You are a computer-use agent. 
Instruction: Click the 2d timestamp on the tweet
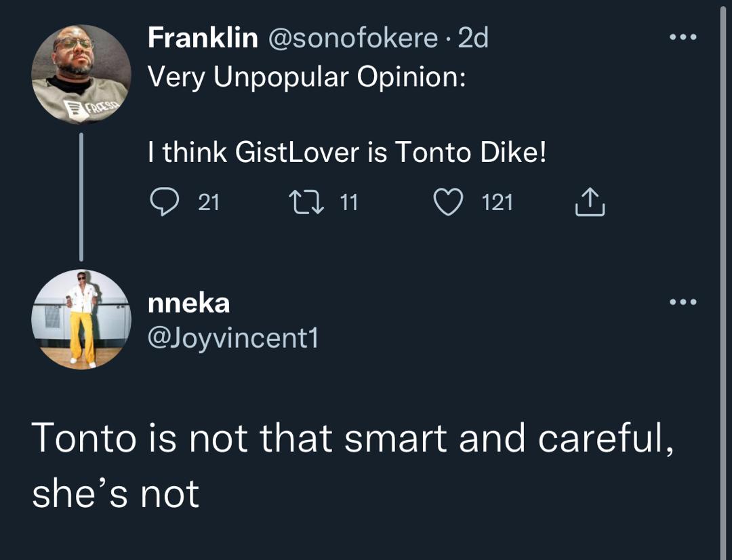pos(473,38)
